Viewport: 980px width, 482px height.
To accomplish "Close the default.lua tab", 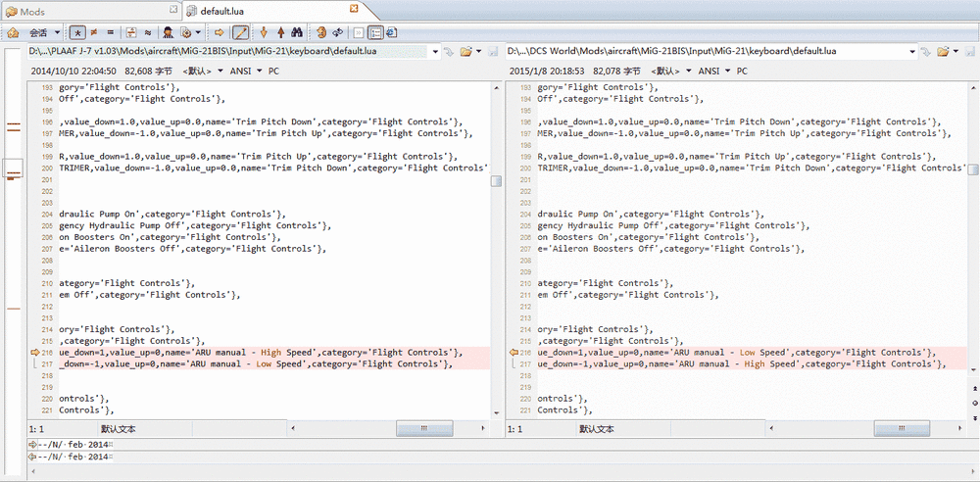I will click(x=353, y=9).
